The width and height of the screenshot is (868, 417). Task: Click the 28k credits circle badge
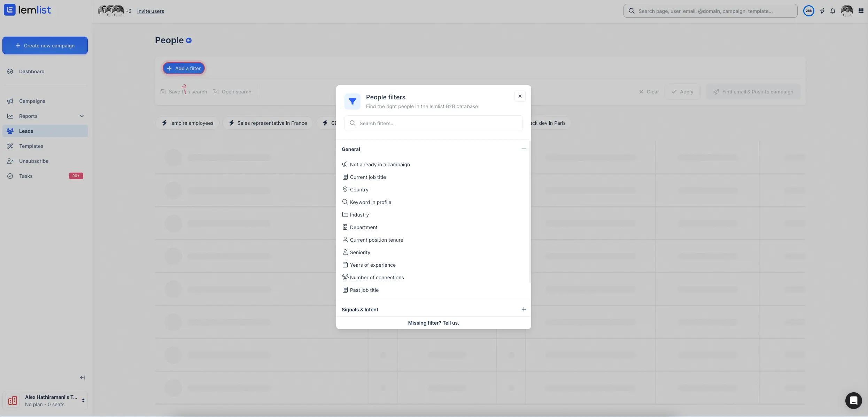[809, 11]
